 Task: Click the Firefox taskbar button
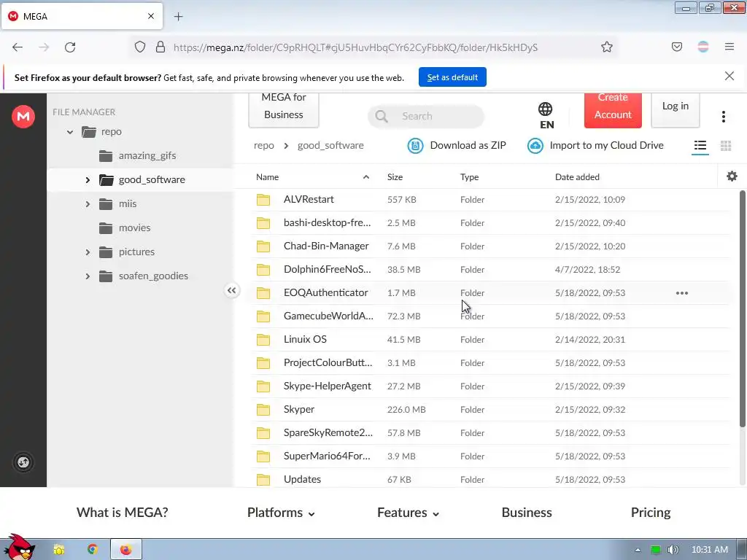pos(125,550)
